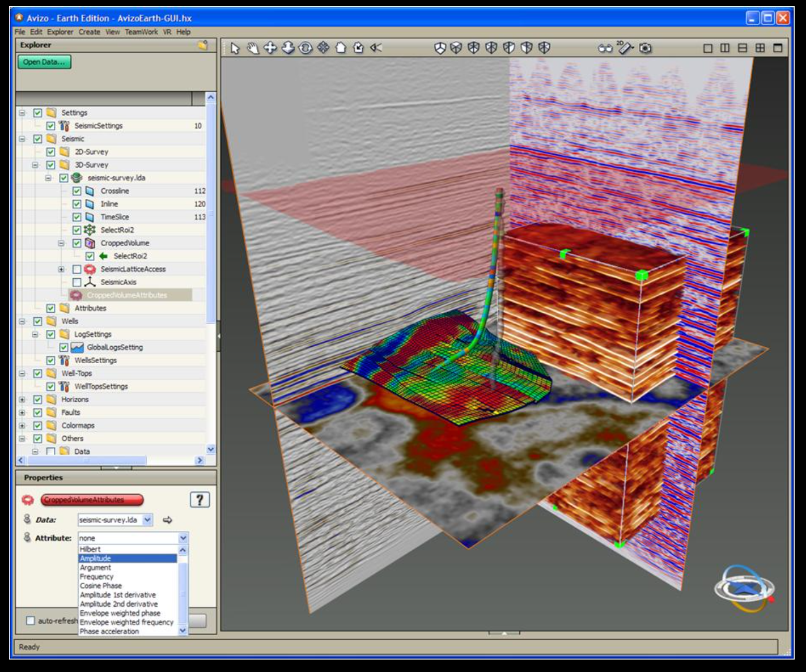Open the Attribute combo box arrow
The height and width of the screenshot is (672, 806).
click(183, 538)
